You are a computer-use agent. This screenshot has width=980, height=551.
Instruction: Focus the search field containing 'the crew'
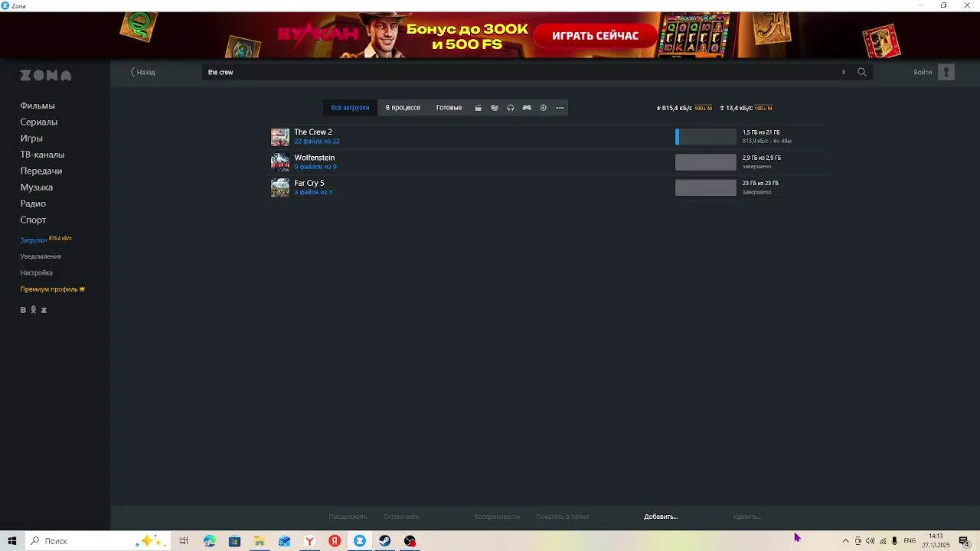[x=521, y=72]
